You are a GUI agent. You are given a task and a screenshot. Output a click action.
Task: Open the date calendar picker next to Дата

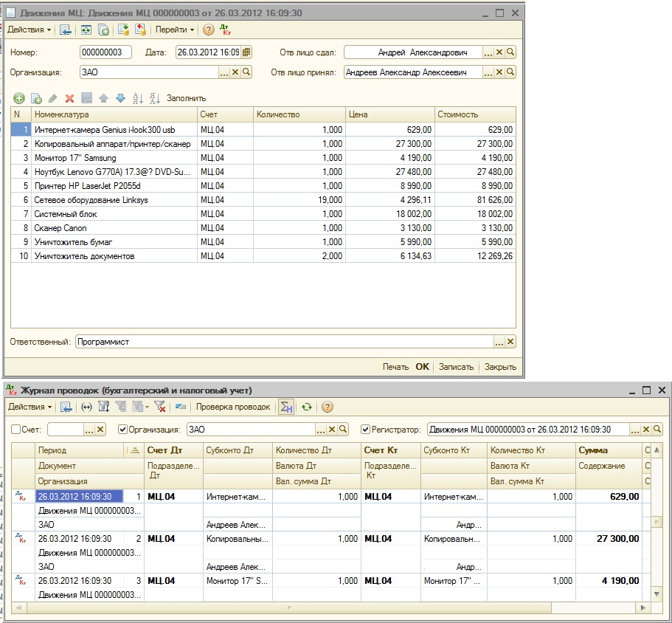pos(246,52)
